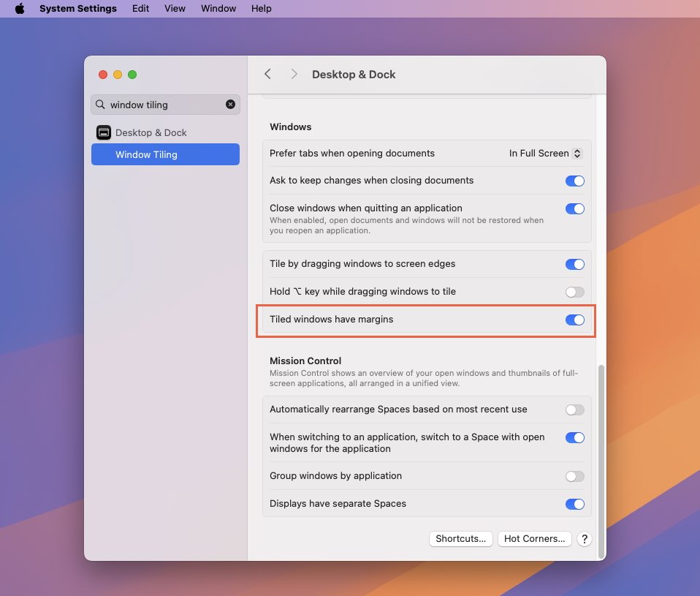Screen dimensions: 700x596
Task: Click the vertical scrollbar in settings pane
Action: click(x=601, y=461)
